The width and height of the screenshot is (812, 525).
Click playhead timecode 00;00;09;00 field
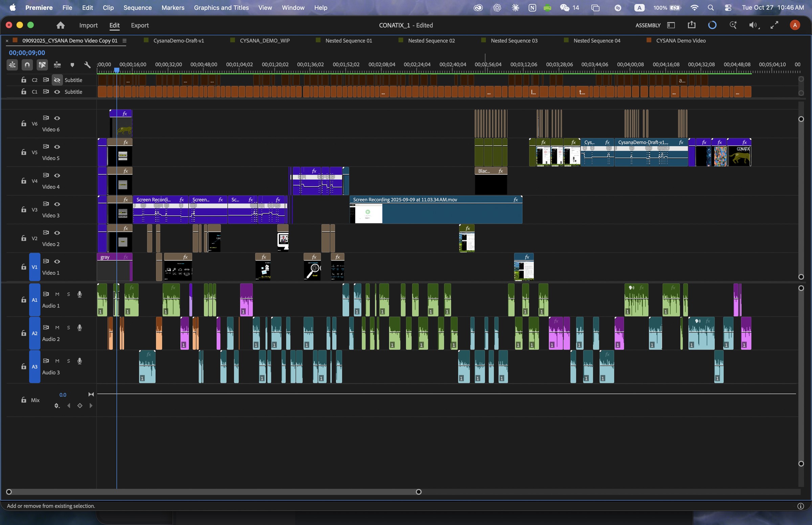pos(27,53)
